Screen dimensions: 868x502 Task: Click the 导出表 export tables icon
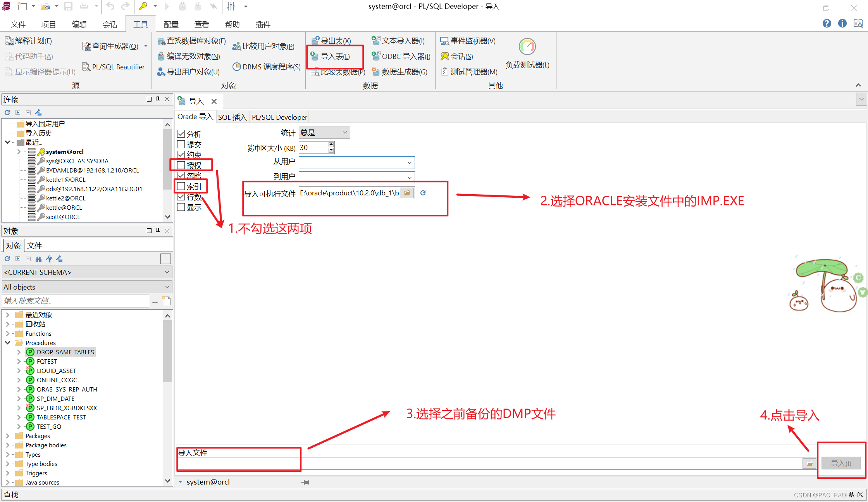pyautogui.click(x=315, y=41)
